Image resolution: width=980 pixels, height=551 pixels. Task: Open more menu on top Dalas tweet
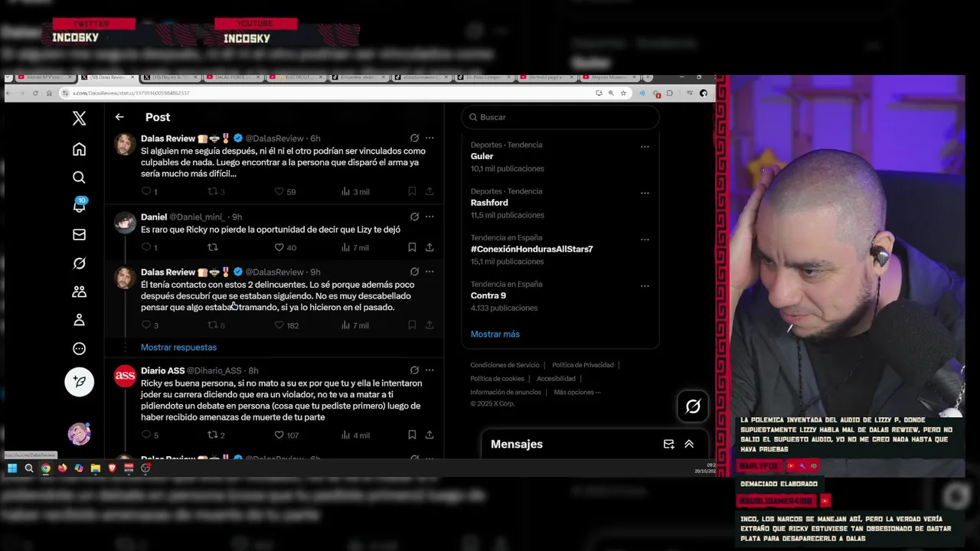click(x=430, y=139)
